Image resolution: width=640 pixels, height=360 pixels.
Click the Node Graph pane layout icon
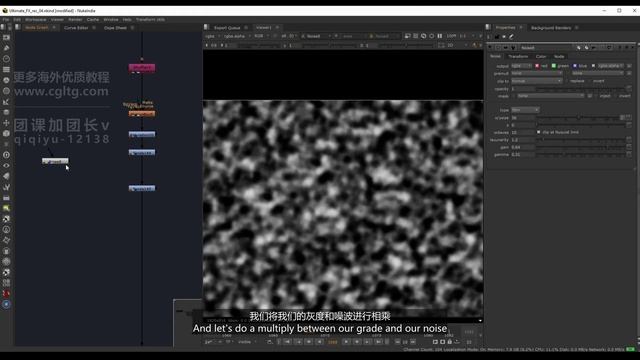[18, 27]
